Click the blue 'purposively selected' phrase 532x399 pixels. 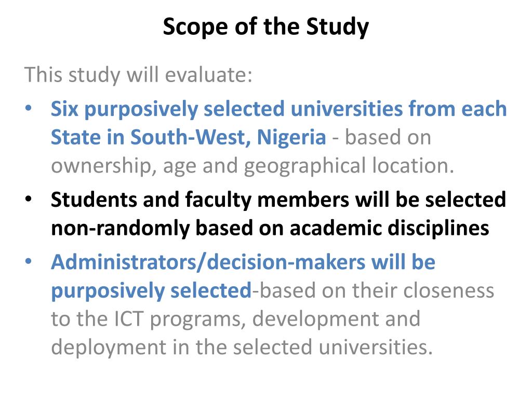pyautogui.click(x=151, y=291)
